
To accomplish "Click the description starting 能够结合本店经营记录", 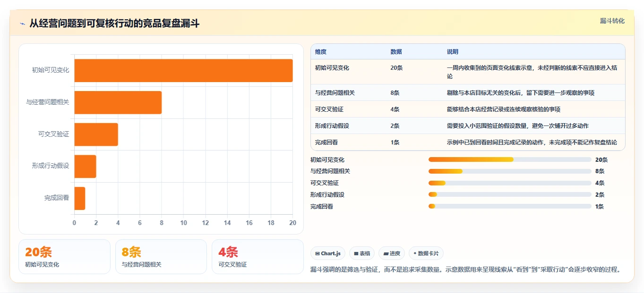I will coord(504,109).
